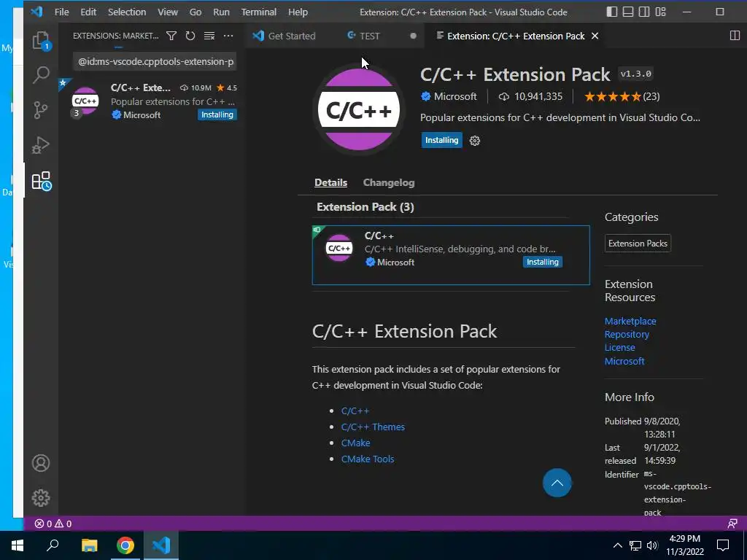Open customize layout icon
Image resolution: width=747 pixels, height=560 pixels.
tap(660, 12)
